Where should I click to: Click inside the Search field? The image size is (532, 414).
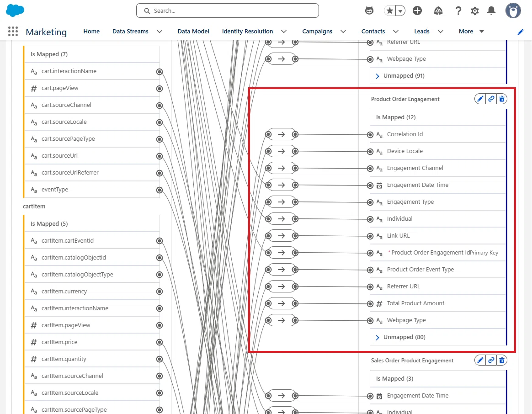227,11
